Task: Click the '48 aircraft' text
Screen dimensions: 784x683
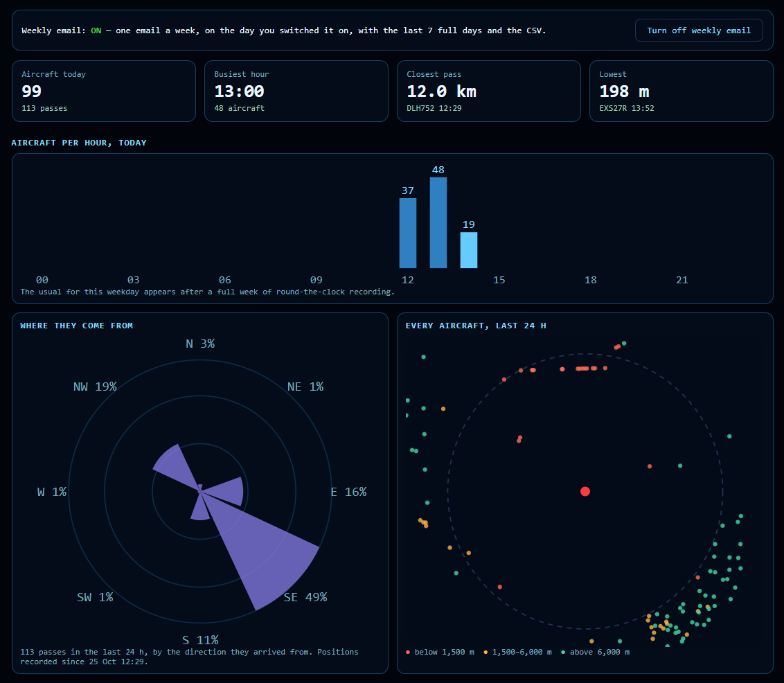Action: [x=239, y=108]
